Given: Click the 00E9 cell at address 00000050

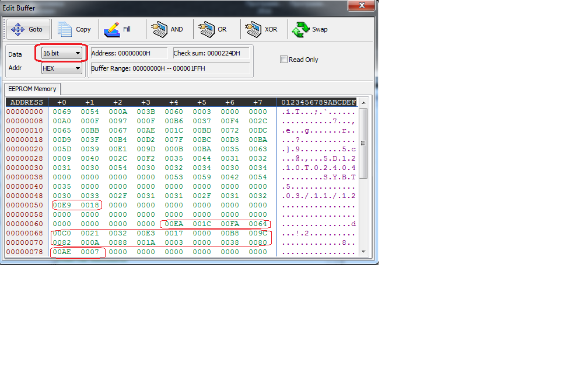Looking at the screenshot, I should coord(61,205).
